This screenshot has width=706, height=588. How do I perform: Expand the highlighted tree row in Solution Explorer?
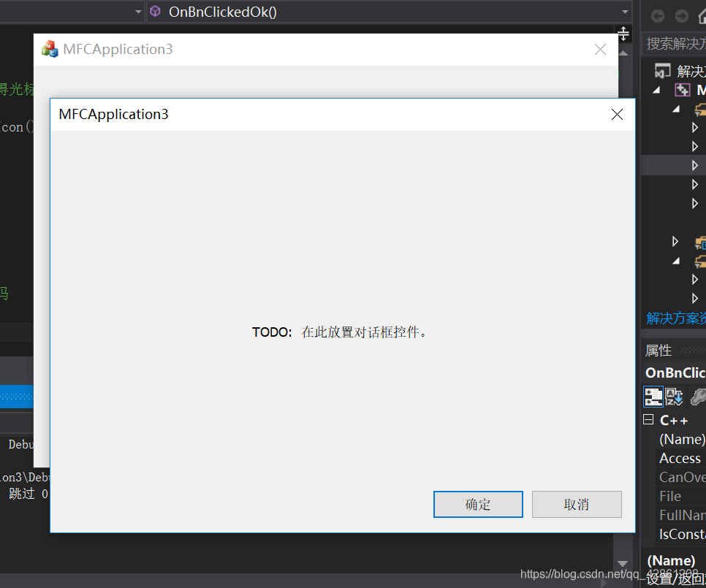point(695,165)
